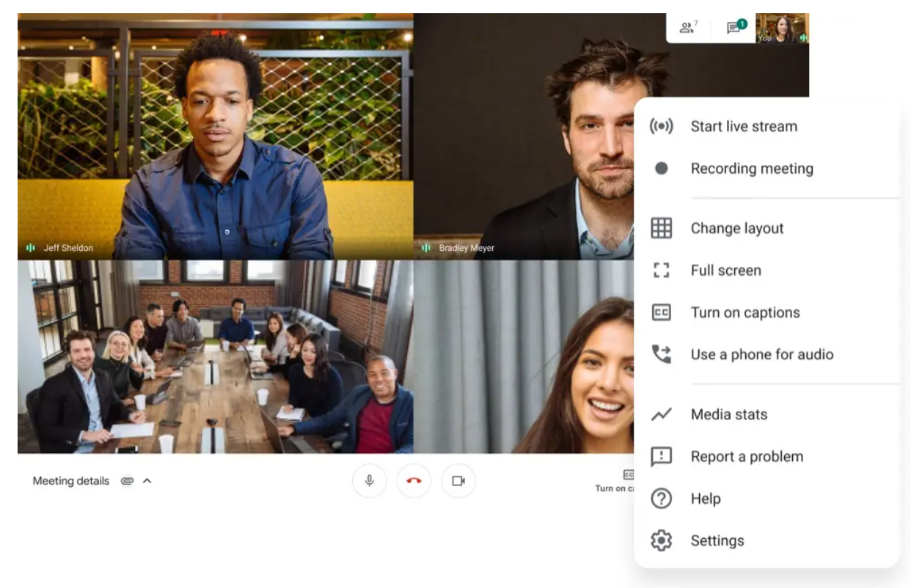The image size is (911, 588).
Task: Turn off the camera
Action: tap(458, 481)
